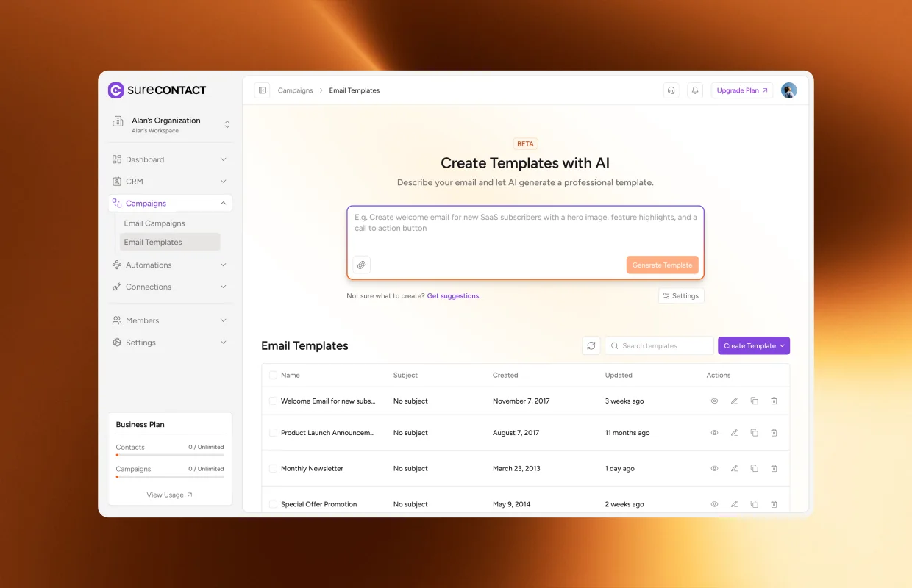This screenshot has height=588, width=912.
Task: Duplicate Special Offer Promotion template
Action: [x=754, y=504]
